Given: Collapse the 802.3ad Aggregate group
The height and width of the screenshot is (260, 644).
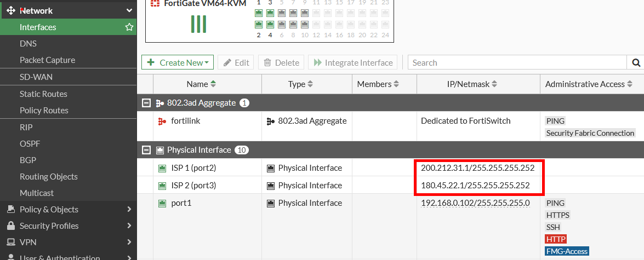Looking at the screenshot, I should click(146, 103).
